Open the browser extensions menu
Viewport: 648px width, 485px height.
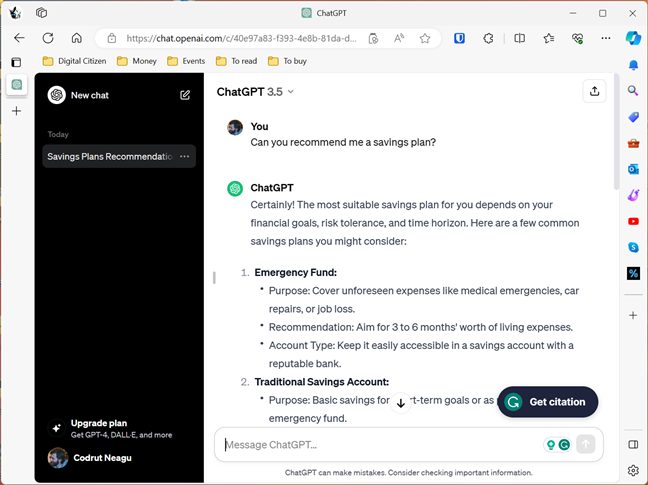[x=488, y=38]
